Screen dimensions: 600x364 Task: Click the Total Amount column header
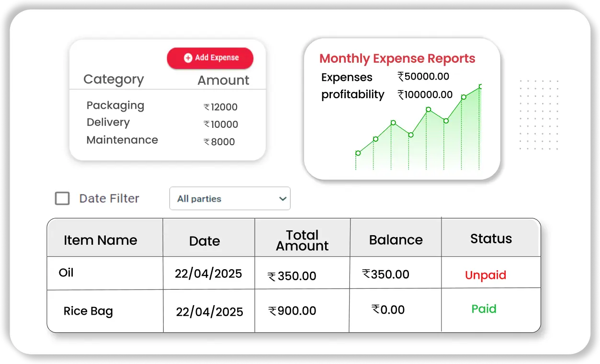point(302,240)
